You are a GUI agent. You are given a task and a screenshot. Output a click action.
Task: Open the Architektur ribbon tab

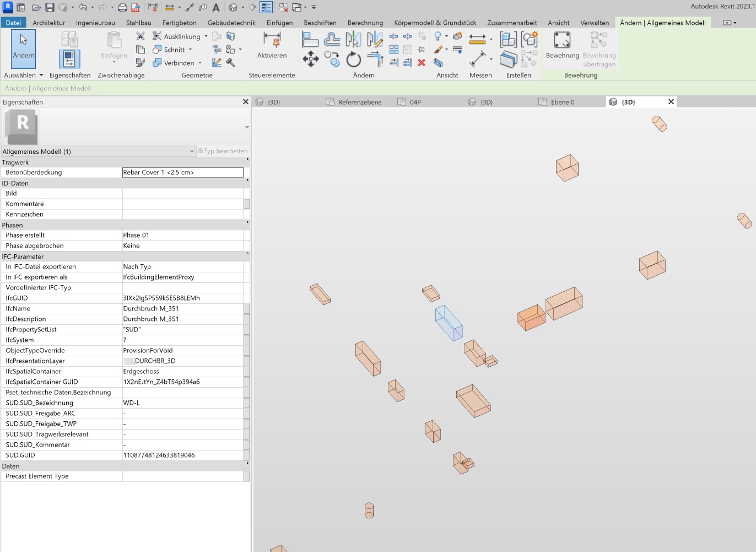49,23
